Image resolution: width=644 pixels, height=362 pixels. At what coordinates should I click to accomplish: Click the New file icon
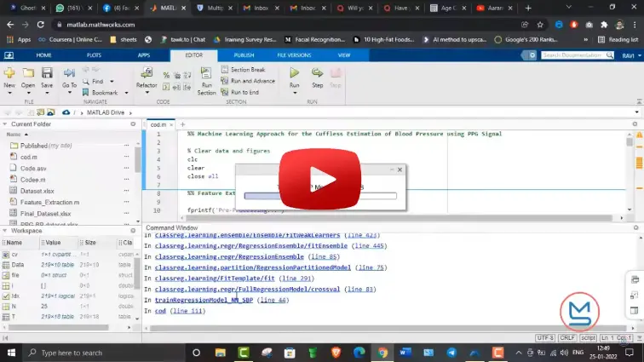point(9,76)
